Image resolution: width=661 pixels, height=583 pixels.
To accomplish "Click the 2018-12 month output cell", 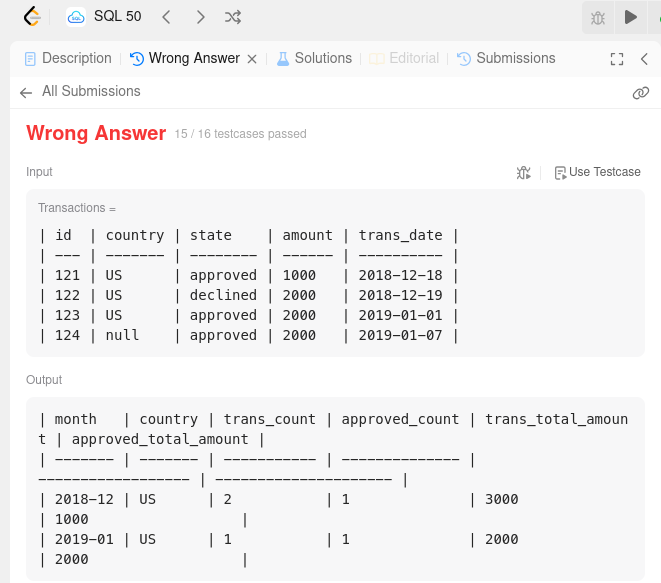I will coord(84,499).
